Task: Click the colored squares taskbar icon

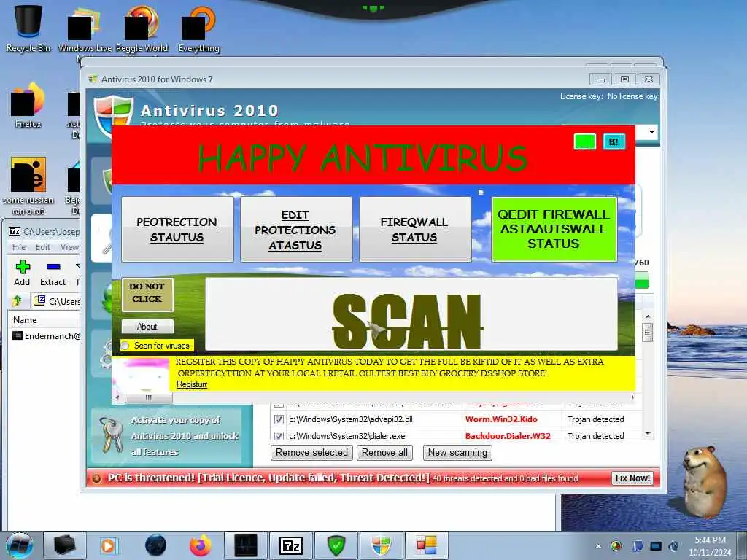Action: point(426,545)
